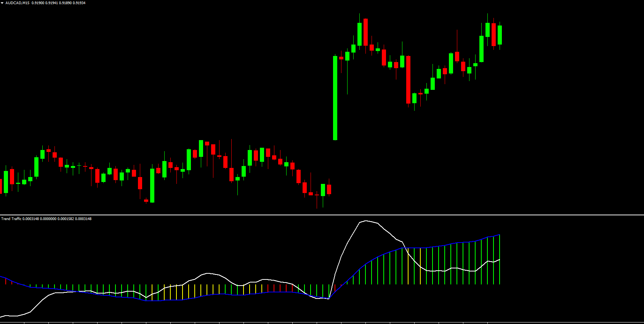Click the first red histogram bar at far left
This screenshot has height=324, width=644.
(x=6, y=281)
